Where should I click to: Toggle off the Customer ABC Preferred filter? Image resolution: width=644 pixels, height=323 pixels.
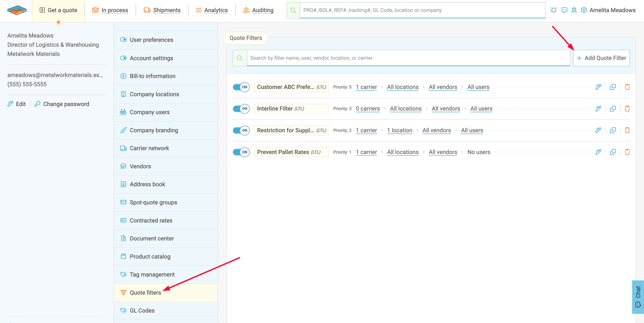point(241,87)
